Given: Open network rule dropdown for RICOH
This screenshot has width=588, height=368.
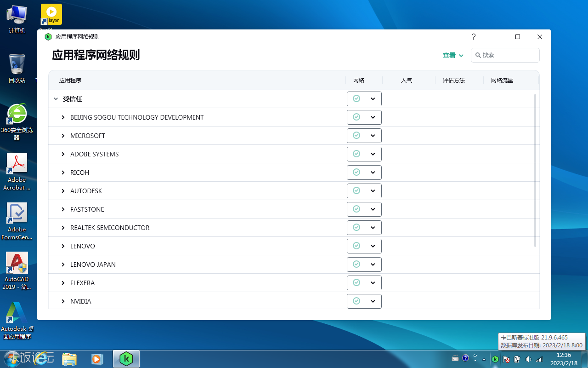Looking at the screenshot, I should (364, 172).
